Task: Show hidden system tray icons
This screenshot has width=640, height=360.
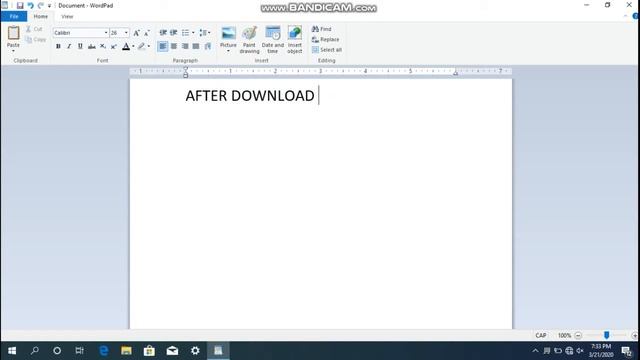Action: 536,351
